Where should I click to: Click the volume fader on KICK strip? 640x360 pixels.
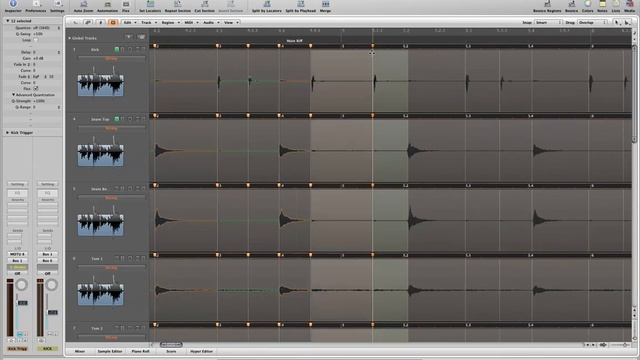pos(53,312)
